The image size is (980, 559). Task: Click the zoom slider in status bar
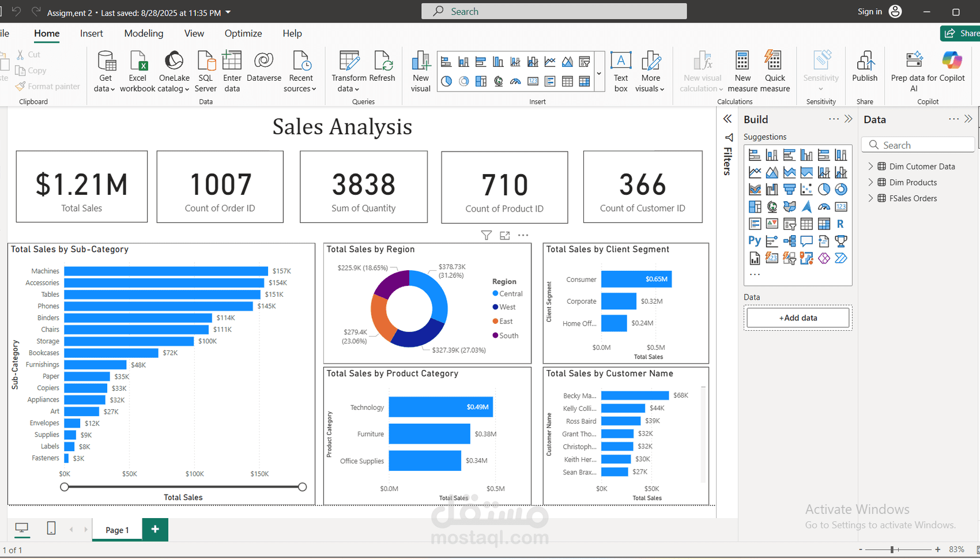click(898, 550)
